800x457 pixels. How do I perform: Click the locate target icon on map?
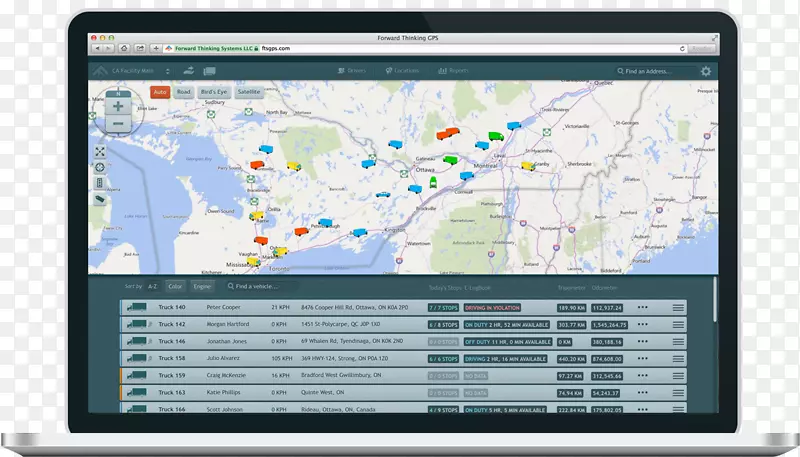coord(100,167)
